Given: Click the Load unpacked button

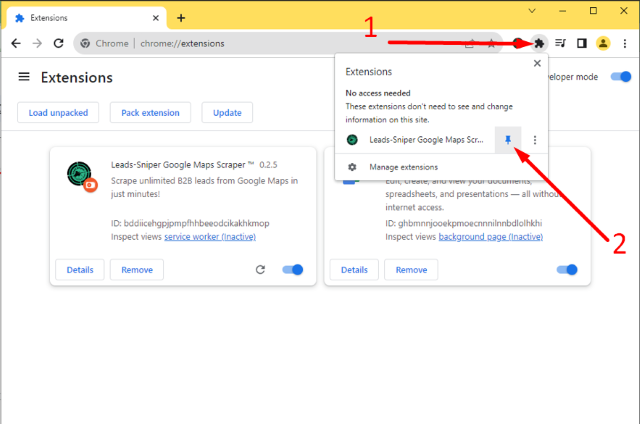Looking at the screenshot, I should (x=58, y=113).
